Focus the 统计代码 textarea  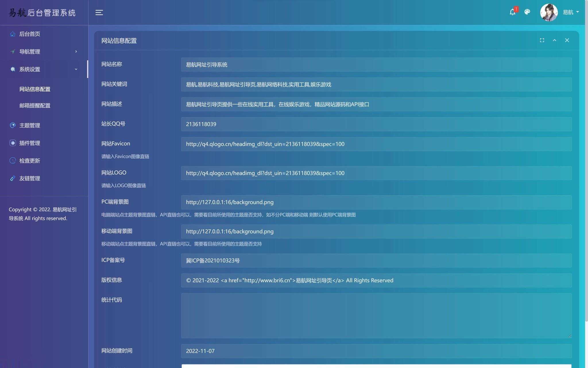pyautogui.click(x=376, y=315)
